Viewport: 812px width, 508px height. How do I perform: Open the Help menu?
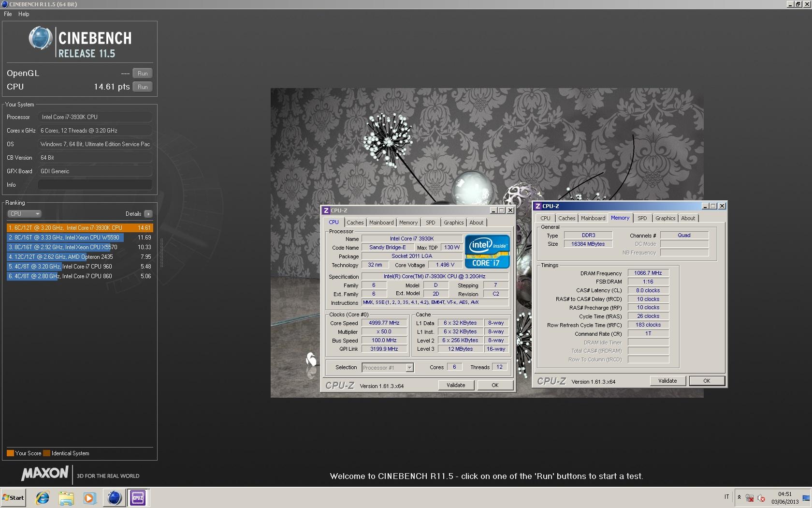pyautogui.click(x=24, y=14)
